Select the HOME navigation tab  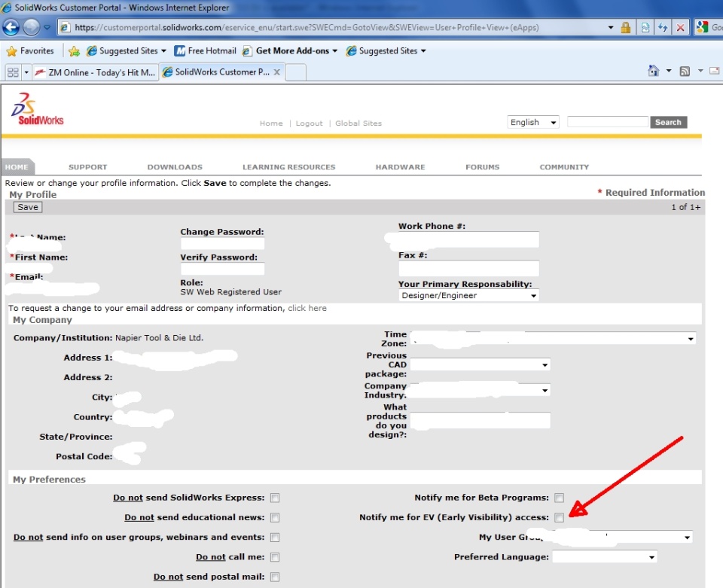click(x=17, y=167)
